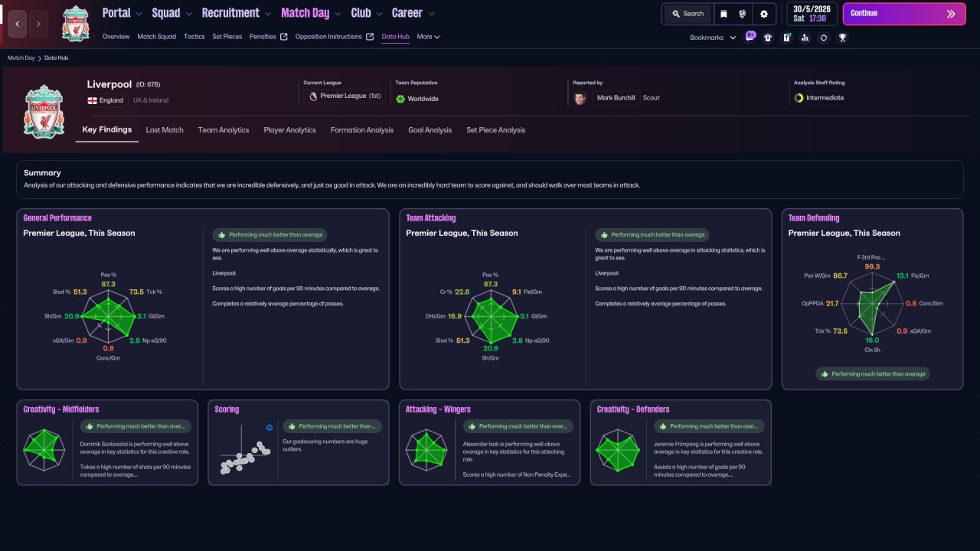Image resolution: width=980 pixels, height=551 pixels.
Task: Open the More dropdown in the sub-navigation
Action: pos(428,37)
